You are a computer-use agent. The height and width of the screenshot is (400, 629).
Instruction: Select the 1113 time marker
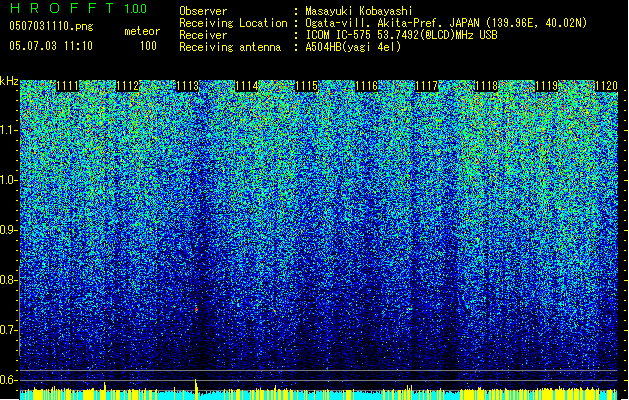pyautogui.click(x=187, y=86)
